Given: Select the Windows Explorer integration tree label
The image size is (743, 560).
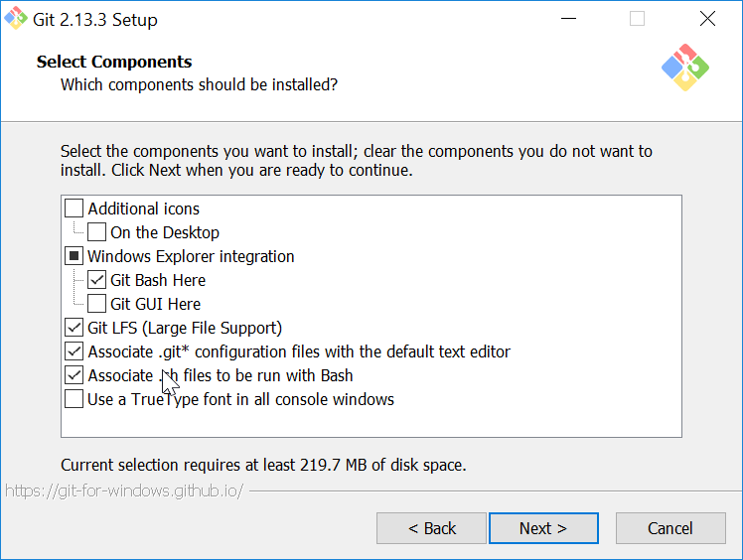Looking at the screenshot, I should [191, 256].
